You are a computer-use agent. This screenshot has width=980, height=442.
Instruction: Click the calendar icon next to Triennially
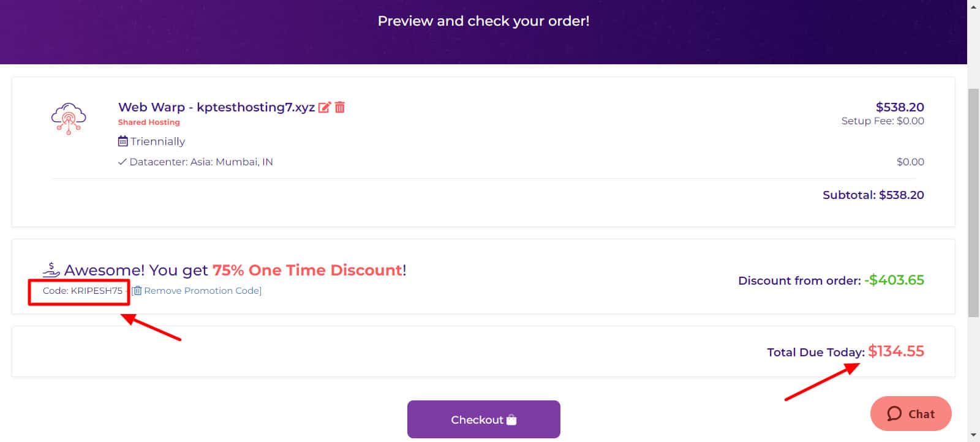pos(123,141)
